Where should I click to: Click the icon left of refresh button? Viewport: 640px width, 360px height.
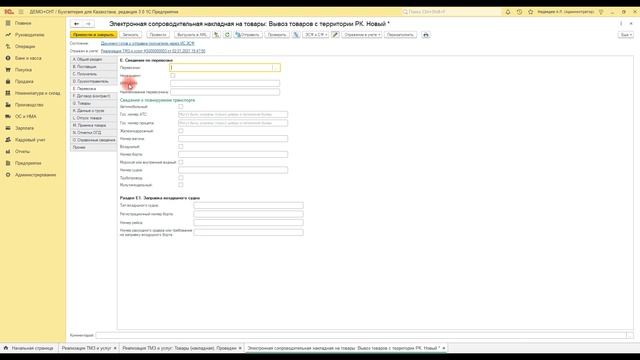coord(217,35)
